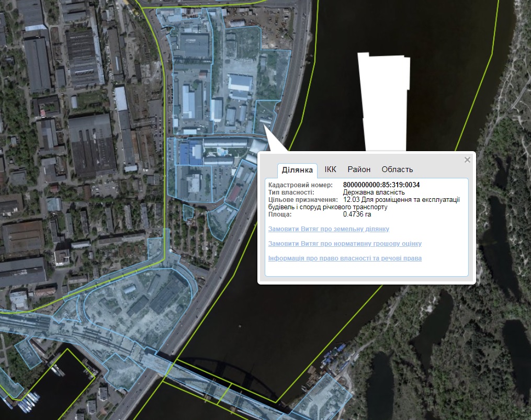Click the Тип власності field label
Image resolution: width=531 pixels, height=420 pixels.
(x=291, y=192)
